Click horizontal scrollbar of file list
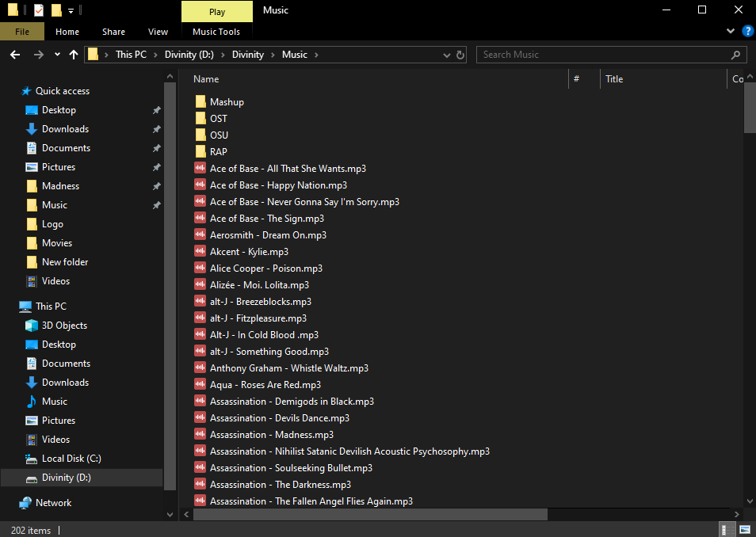 pos(370,514)
